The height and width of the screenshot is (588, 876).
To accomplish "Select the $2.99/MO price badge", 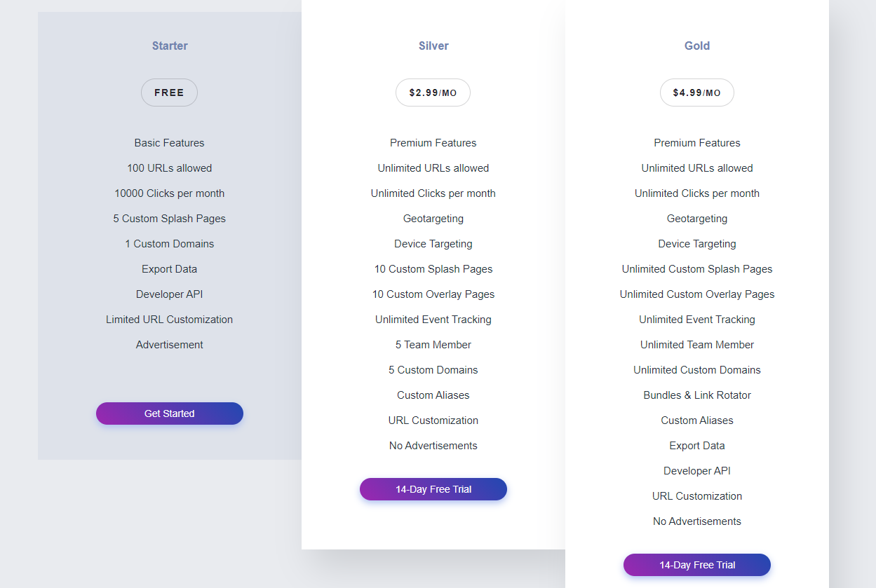I will pos(433,92).
